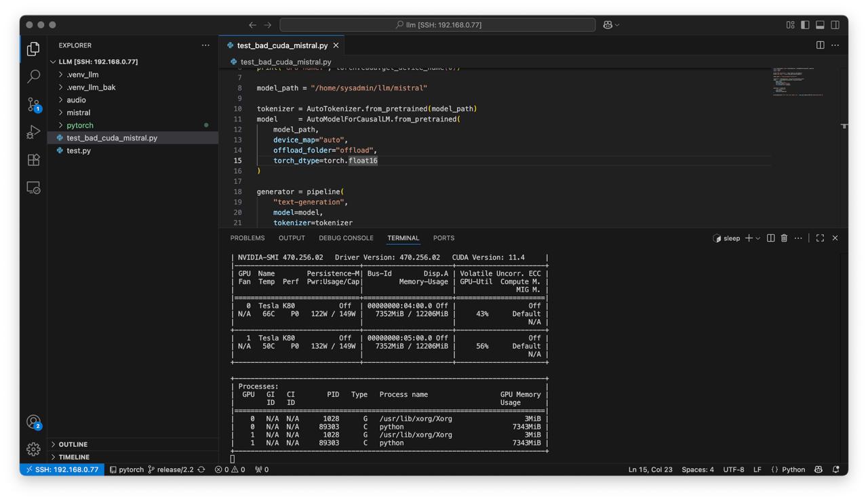Viewport: 868px width, 500px height.
Task: Collapse the LLM [SSH: 192.168.0.77] root folder
Action: point(133,62)
